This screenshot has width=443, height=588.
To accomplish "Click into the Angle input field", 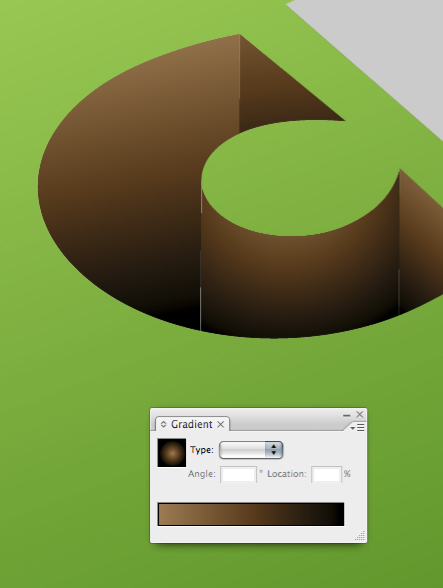I will [x=238, y=474].
